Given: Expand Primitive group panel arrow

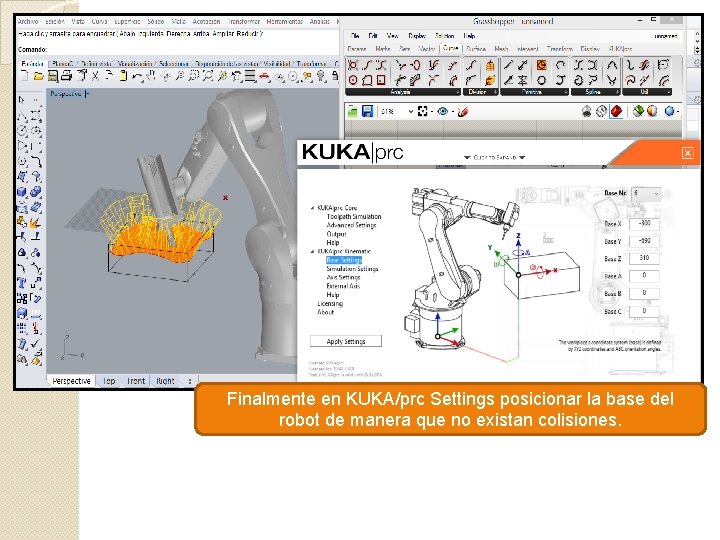Looking at the screenshot, I should tap(565, 92).
